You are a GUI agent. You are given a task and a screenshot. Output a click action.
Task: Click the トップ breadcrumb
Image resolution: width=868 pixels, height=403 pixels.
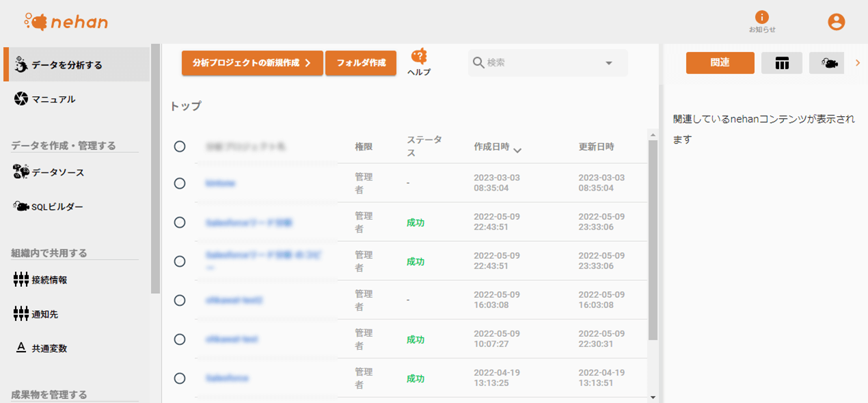[x=185, y=106]
